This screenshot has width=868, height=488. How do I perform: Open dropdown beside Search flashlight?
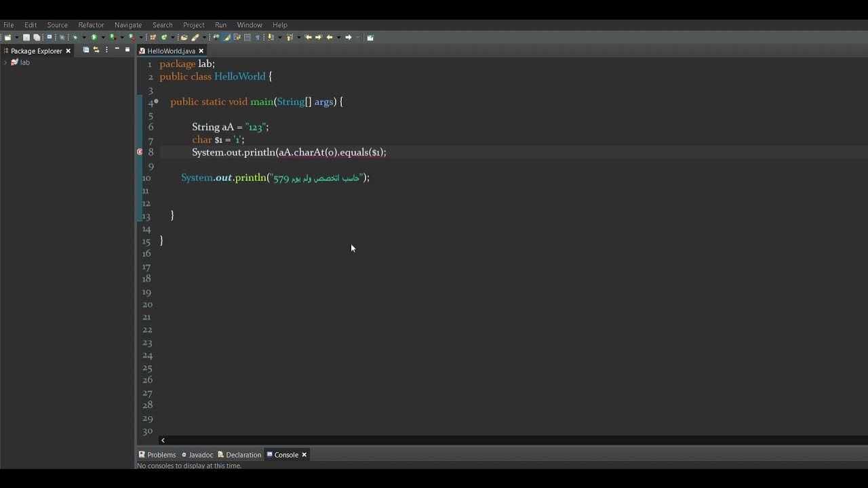(x=204, y=37)
